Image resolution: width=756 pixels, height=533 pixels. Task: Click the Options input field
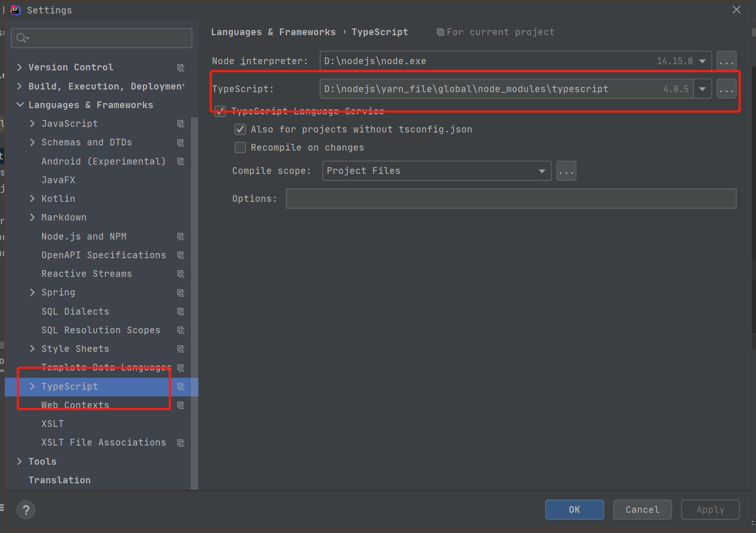pyautogui.click(x=511, y=199)
